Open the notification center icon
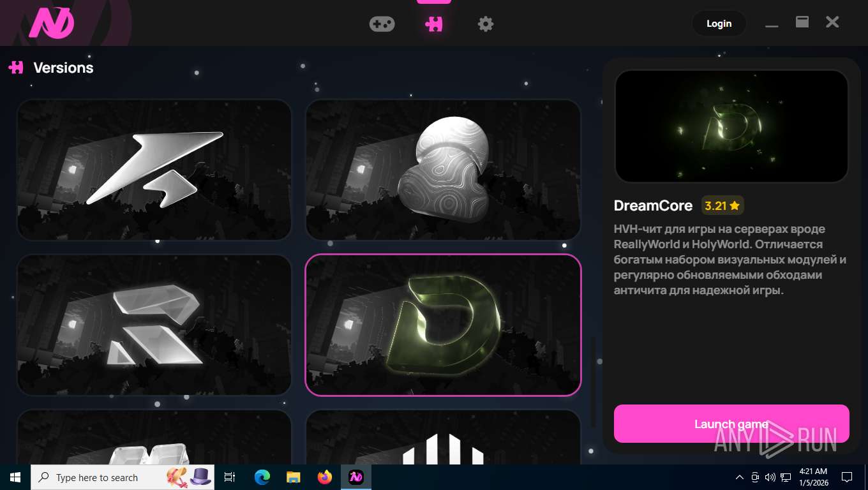Viewport: 868px width, 490px height. click(847, 477)
